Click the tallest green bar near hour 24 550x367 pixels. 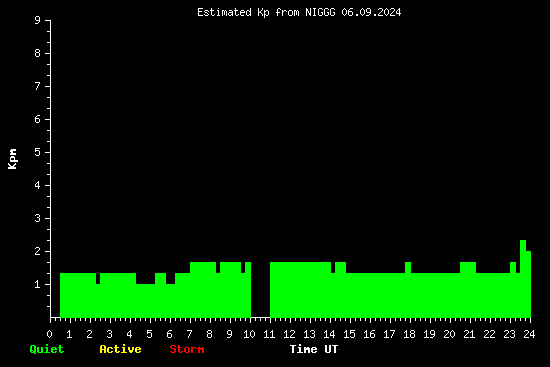[x=523, y=279]
